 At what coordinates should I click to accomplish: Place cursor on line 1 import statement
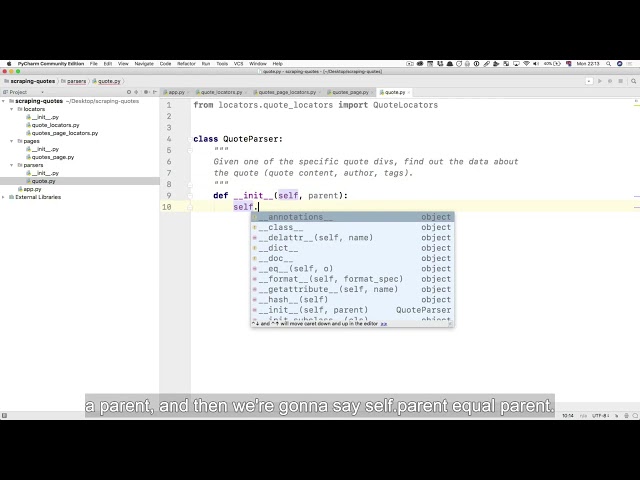[x=316, y=105]
